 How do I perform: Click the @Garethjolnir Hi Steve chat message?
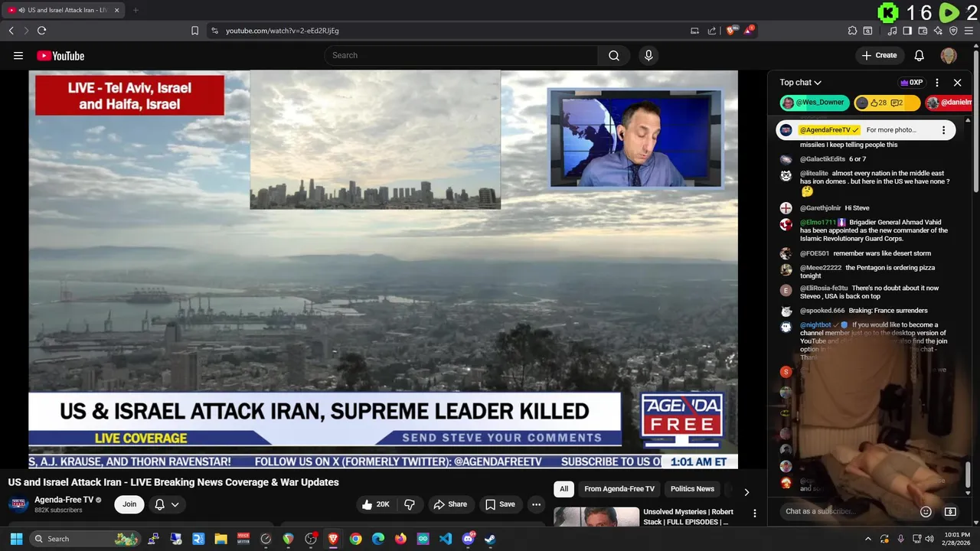835,208
